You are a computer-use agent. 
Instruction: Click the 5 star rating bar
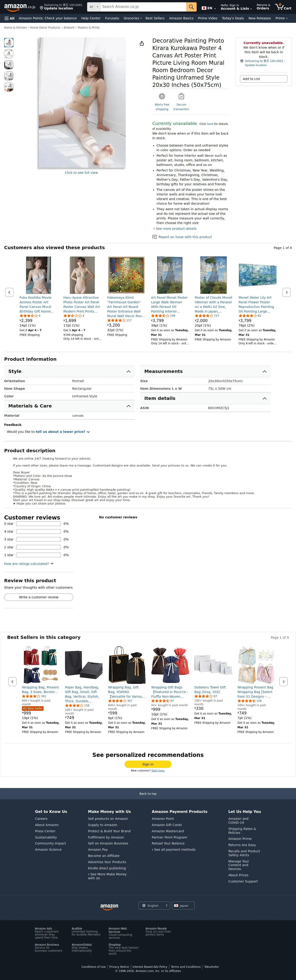[38, 524]
